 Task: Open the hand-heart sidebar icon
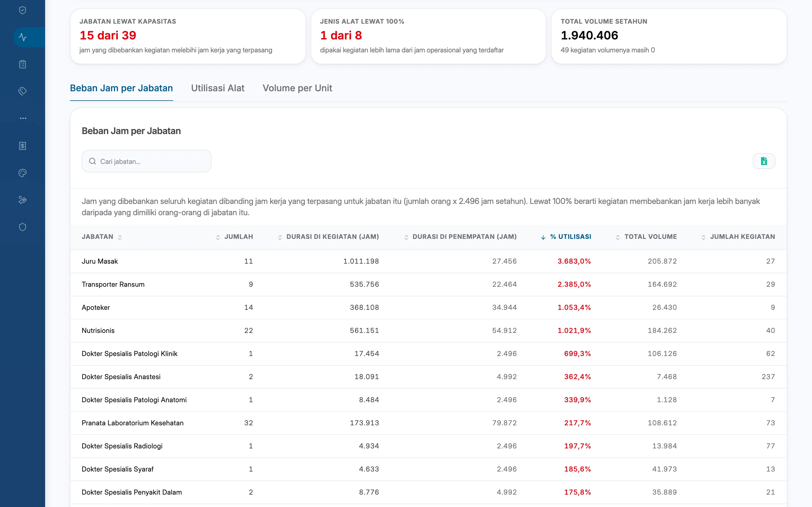[23, 200]
